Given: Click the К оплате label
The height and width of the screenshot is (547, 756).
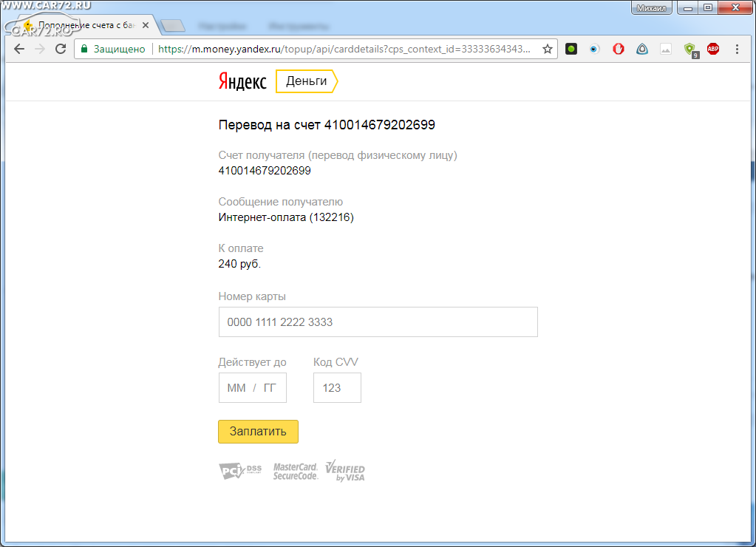Looking at the screenshot, I should (241, 248).
